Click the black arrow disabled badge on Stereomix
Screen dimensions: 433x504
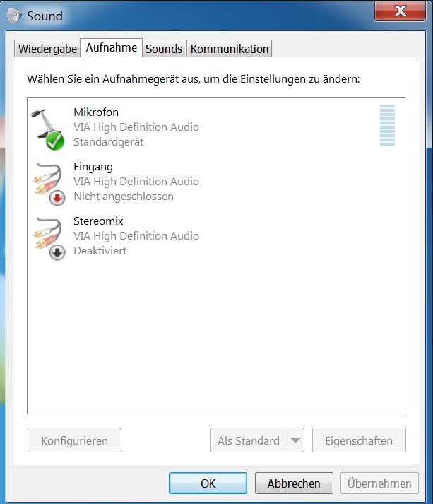[57, 252]
